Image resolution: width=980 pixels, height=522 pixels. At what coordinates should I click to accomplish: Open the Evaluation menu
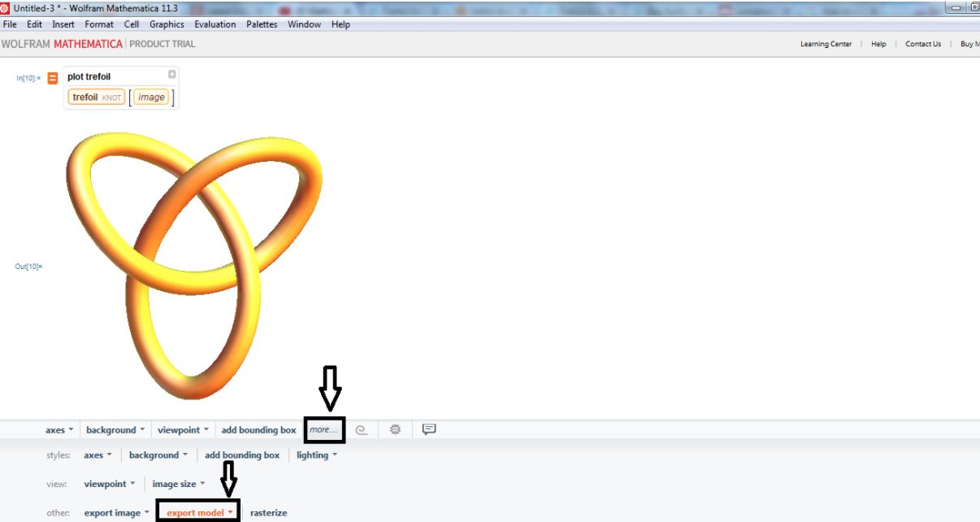(215, 24)
